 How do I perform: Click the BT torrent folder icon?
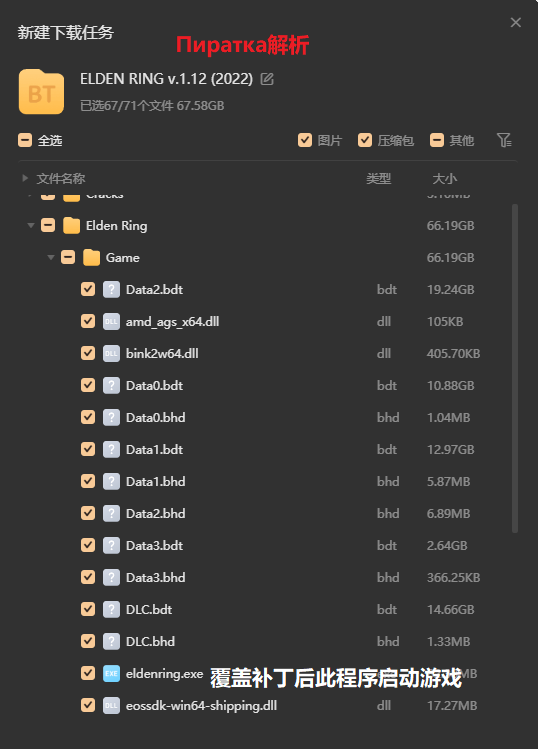(42, 92)
